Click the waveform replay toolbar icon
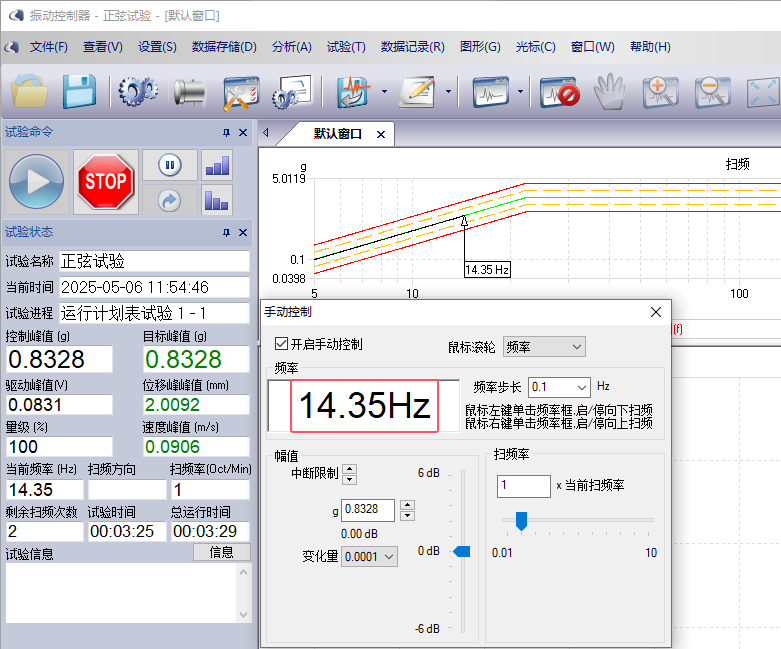 (353, 92)
